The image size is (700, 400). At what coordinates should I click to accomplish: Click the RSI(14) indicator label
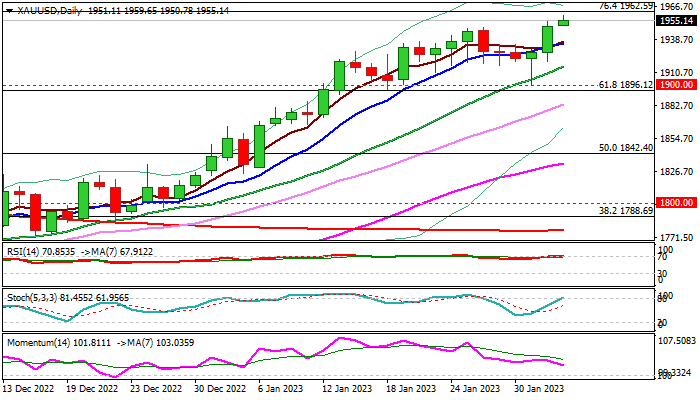coord(23,252)
